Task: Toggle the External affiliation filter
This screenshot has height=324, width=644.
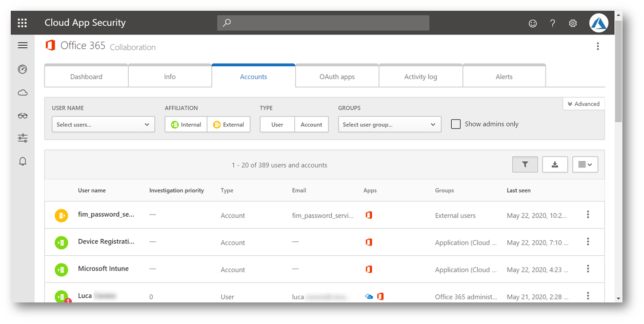Action: (x=229, y=124)
